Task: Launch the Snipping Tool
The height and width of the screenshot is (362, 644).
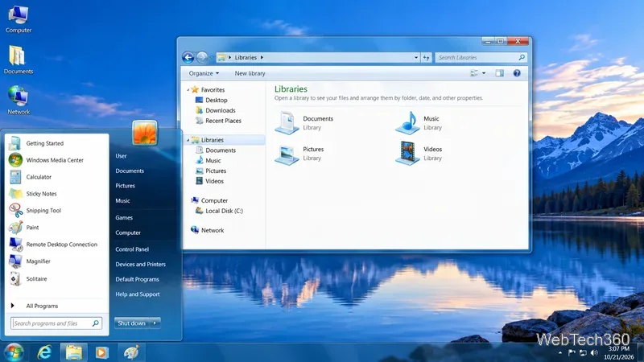Action: tap(56, 211)
